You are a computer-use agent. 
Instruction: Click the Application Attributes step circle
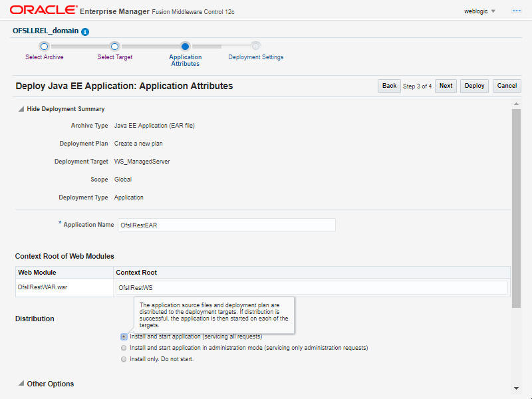click(185, 47)
